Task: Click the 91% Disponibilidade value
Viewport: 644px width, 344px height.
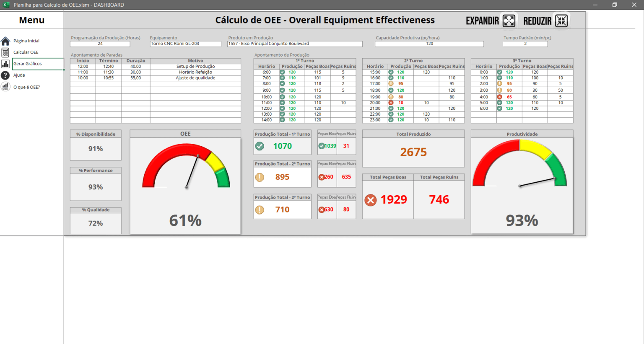Action: [96, 149]
